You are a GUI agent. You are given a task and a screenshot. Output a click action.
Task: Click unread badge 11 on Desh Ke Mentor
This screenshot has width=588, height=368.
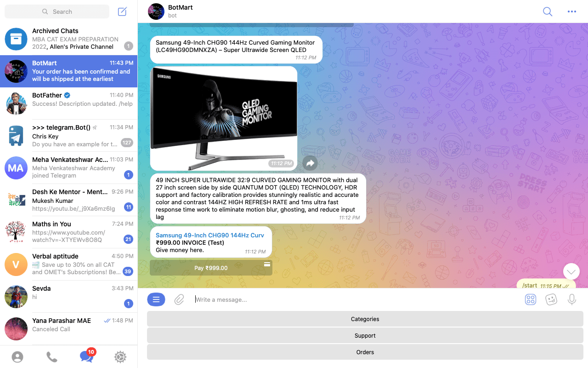[129, 207]
